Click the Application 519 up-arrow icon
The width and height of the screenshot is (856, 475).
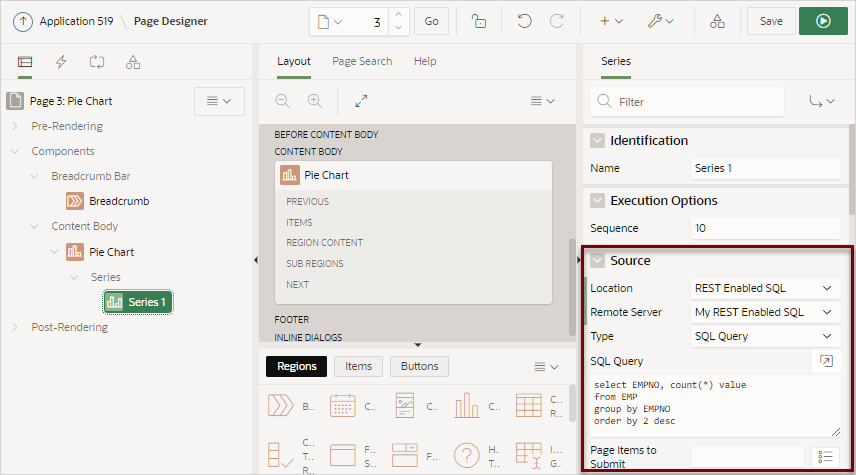pos(22,22)
